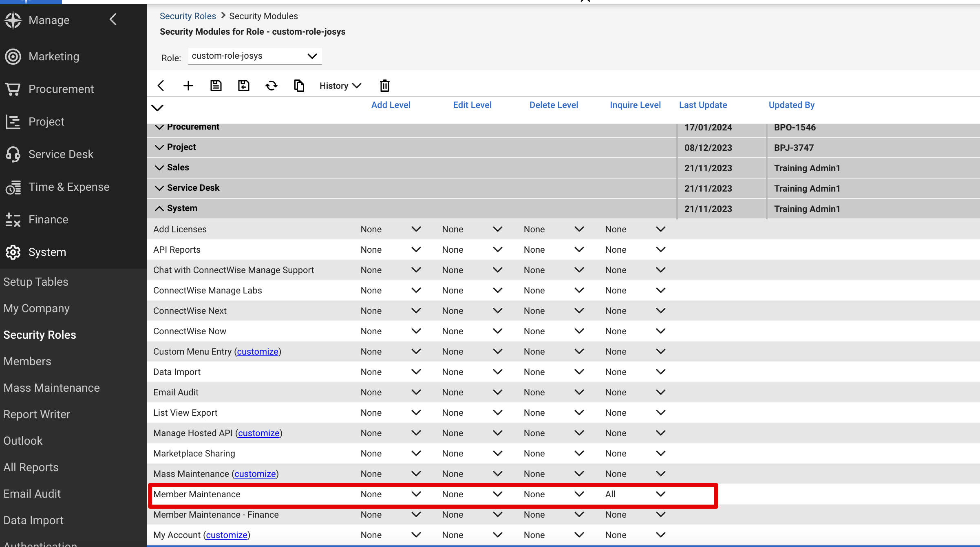
Task: Collapse the System section row
Action: [x=159, y=208]
